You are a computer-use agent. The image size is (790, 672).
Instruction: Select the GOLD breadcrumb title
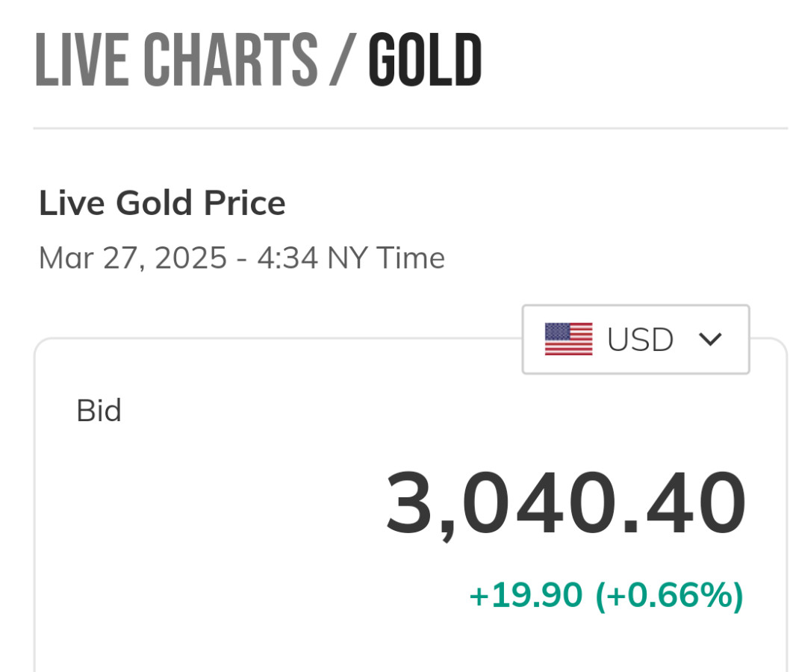pos(425,60)
